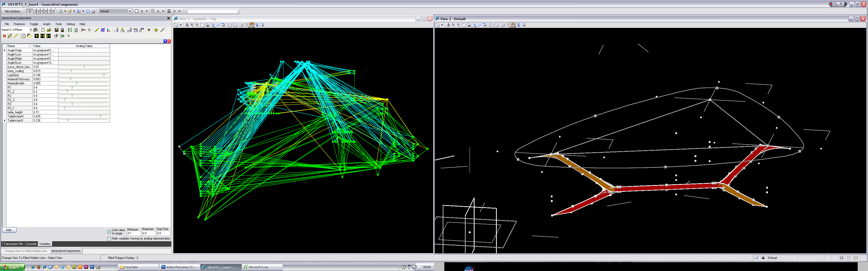Image resolution: width=868 pixels, height=271 pixels.
Task: Zoom out on View 1
Action: pos(197,25)
